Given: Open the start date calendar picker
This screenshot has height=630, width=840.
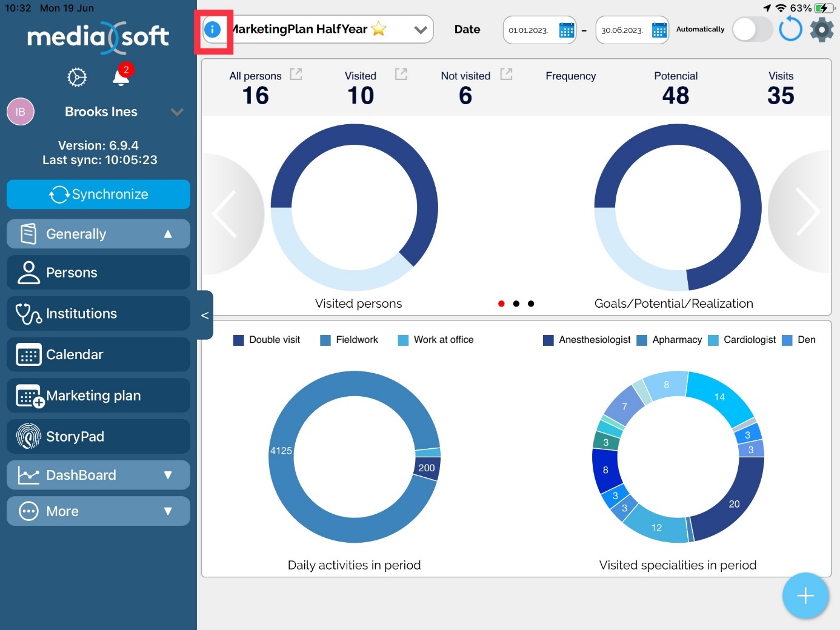Looking at the screenshot, I should pos(566,30).
